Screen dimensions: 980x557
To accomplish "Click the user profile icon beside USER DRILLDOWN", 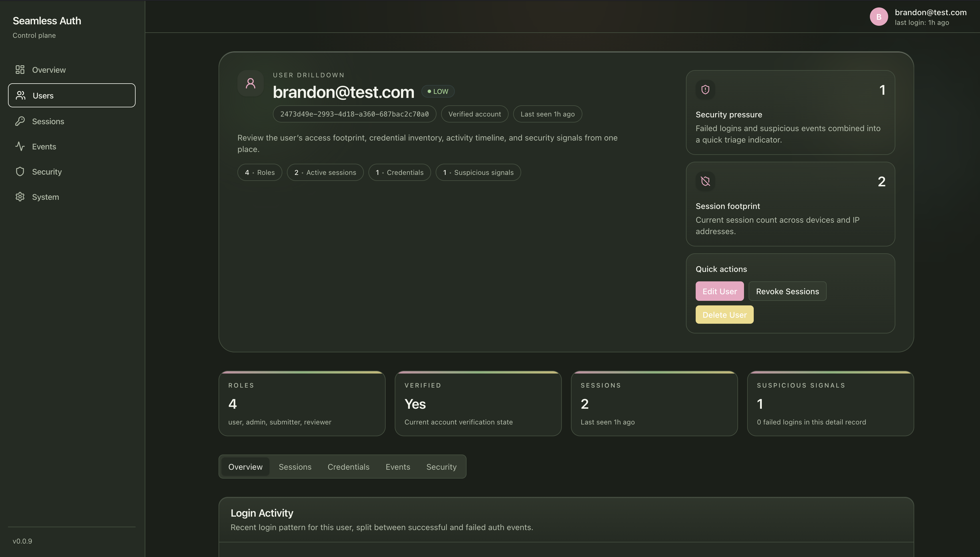I will pos(250,83).
